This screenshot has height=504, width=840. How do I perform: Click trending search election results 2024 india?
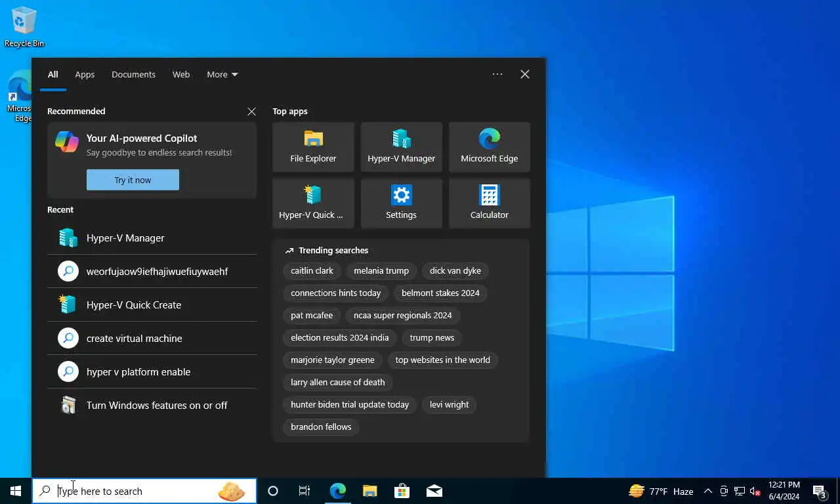click(340, 337)
